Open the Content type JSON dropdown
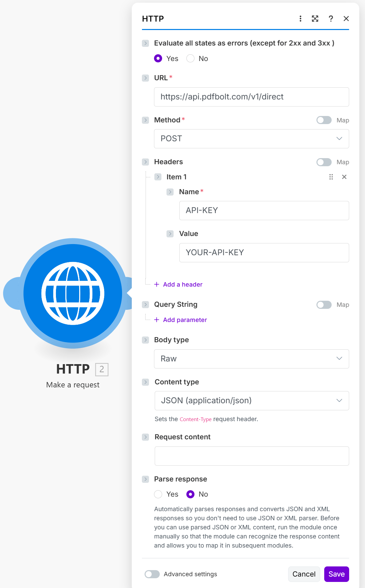This screenshot has width=365, height=588. (252, 401)
